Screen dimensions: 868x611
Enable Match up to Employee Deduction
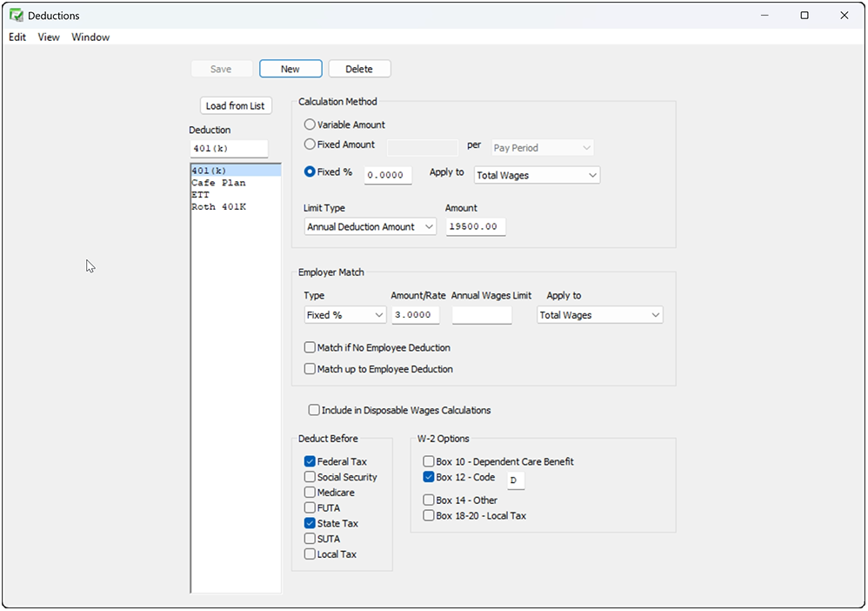[310, 369]
